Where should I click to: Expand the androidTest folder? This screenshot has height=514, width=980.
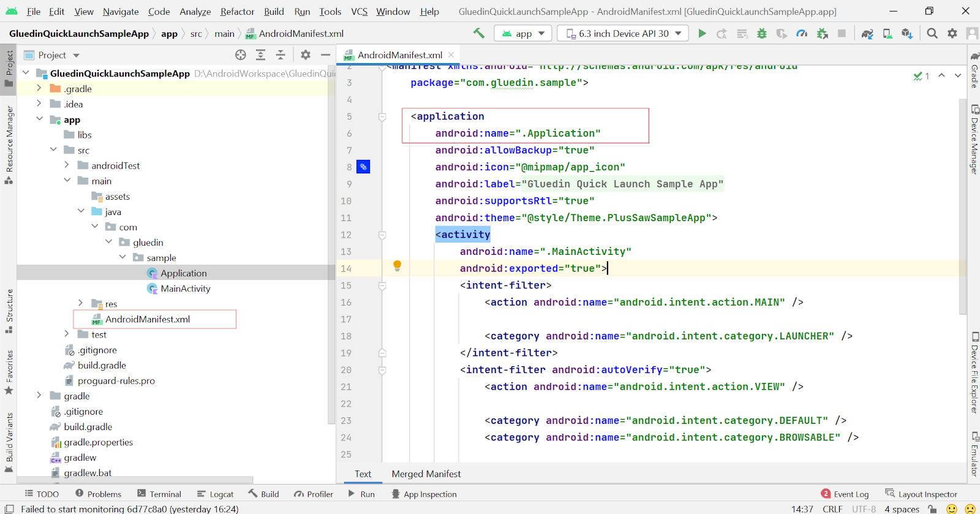pyautogui.click(x=66, y=165)
